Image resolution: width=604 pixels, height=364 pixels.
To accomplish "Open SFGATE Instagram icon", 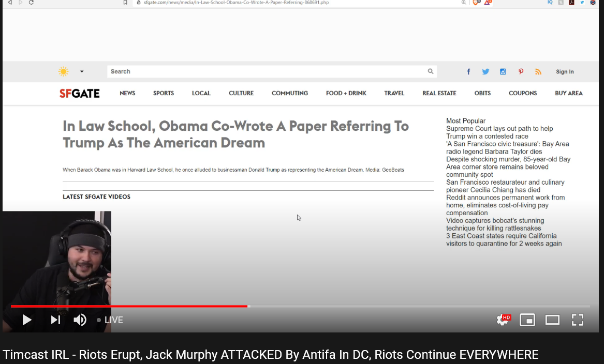I will 503,71.
